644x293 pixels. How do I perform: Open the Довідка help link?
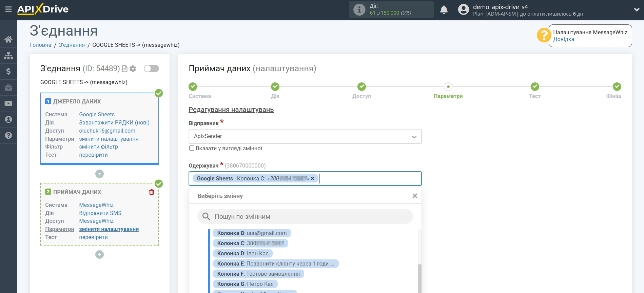tap(564, 39)
